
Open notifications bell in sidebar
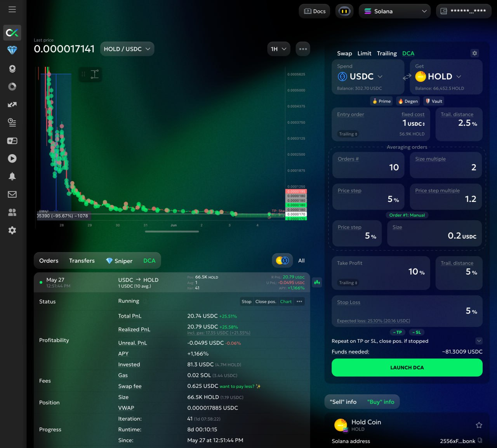click(x=12, y=176)
